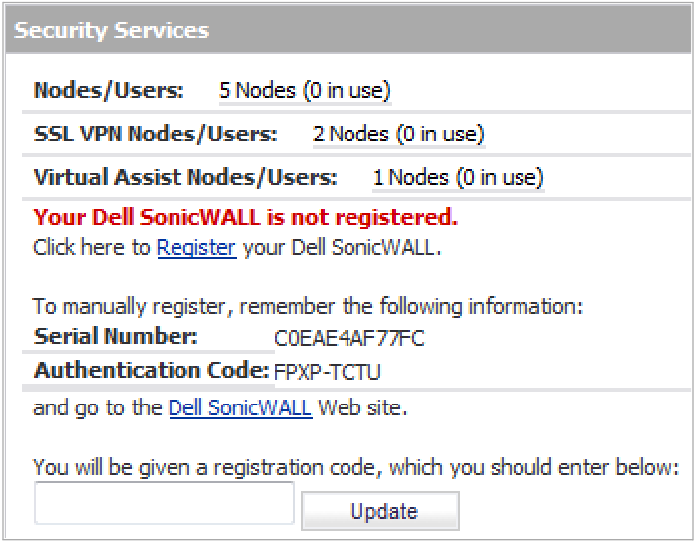The height and width of the screenshot is (542, 695).
Task: Click the red not registered warning text
Action: click(245, 217)
